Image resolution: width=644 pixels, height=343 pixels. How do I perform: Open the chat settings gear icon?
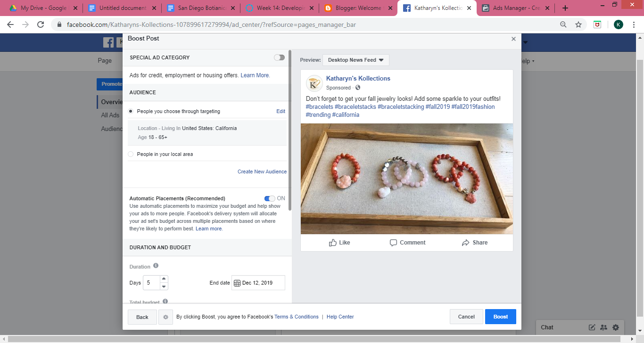(x=616, y=327)
